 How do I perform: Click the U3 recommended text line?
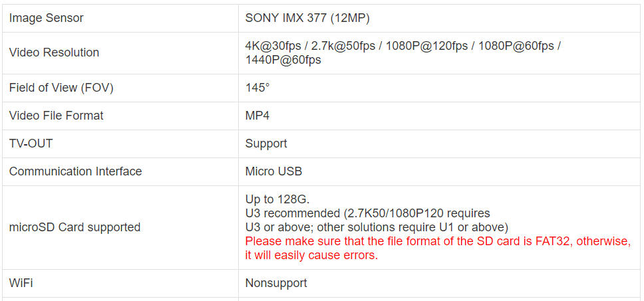[368, 213]
